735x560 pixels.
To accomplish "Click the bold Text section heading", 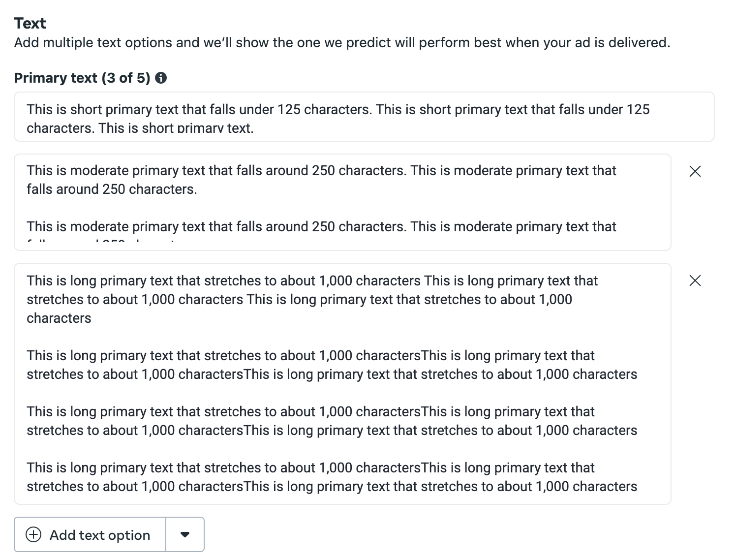I will [x=30, y=23].
